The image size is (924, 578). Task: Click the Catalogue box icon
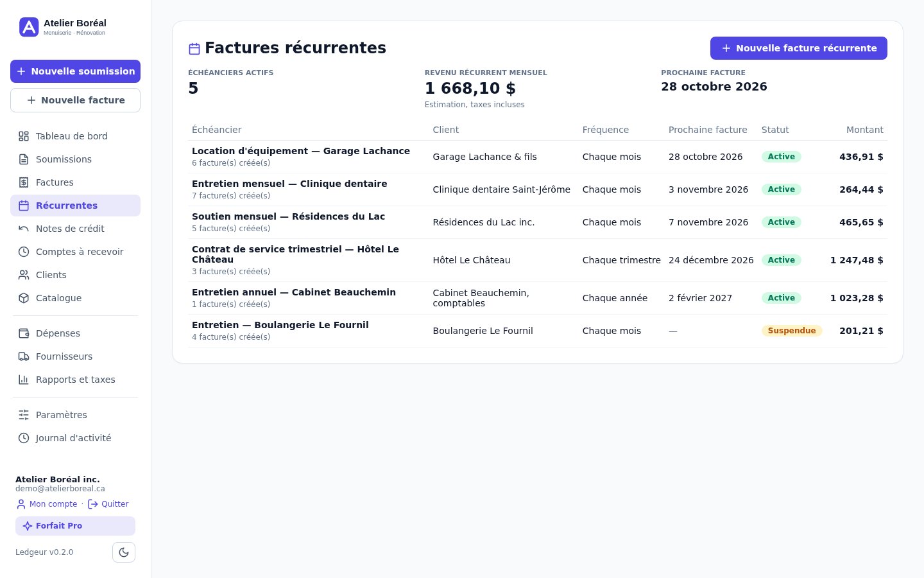(x=24, y=298)
